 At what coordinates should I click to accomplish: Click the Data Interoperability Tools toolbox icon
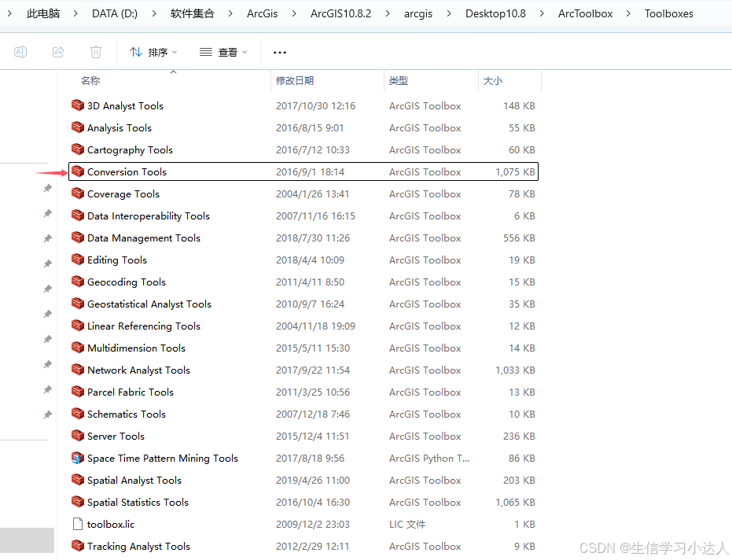pyautogui.click(x=78, y=215)
